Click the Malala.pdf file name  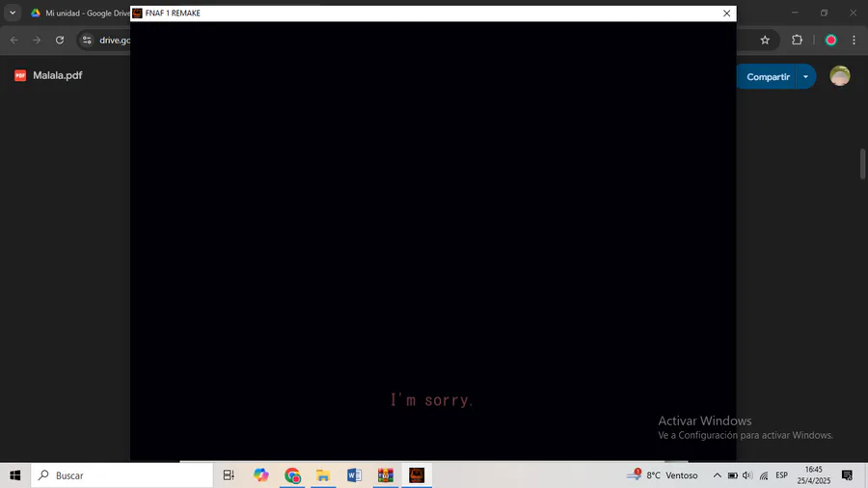click(x=58, y=75)
